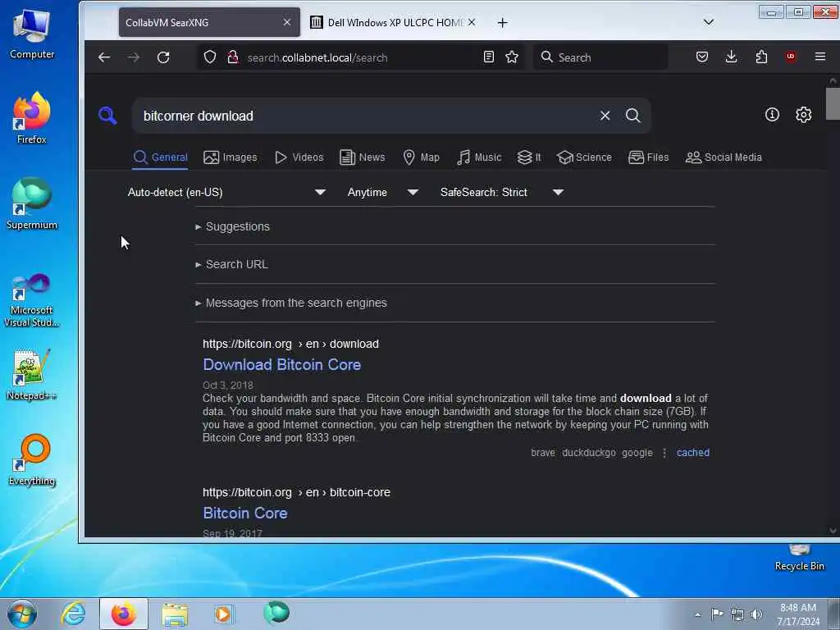
Task: Open Recycle Bin on desktop
Action: coord(799,558)
